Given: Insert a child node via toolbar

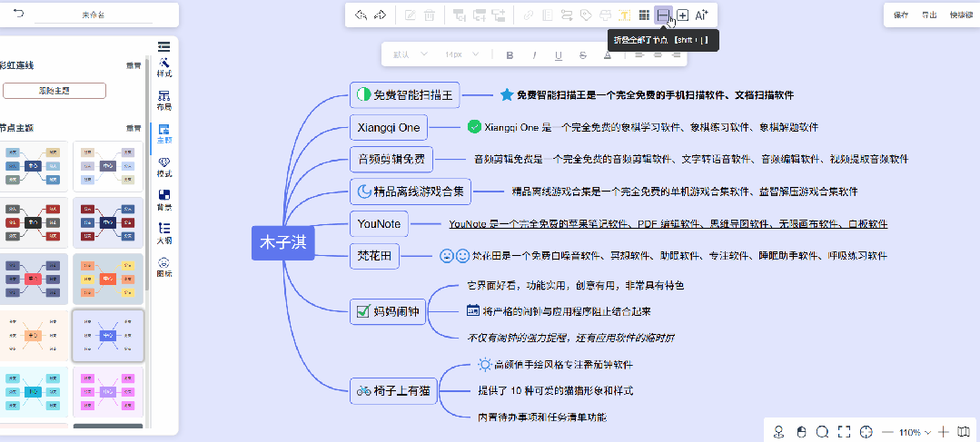Looking at the screenshot, I should [459, 15].
